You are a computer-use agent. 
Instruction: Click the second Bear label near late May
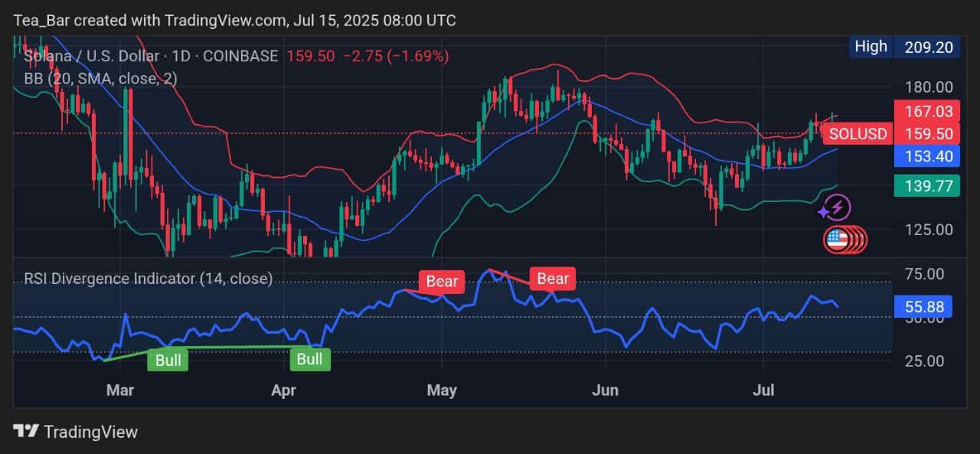point(553,279)
